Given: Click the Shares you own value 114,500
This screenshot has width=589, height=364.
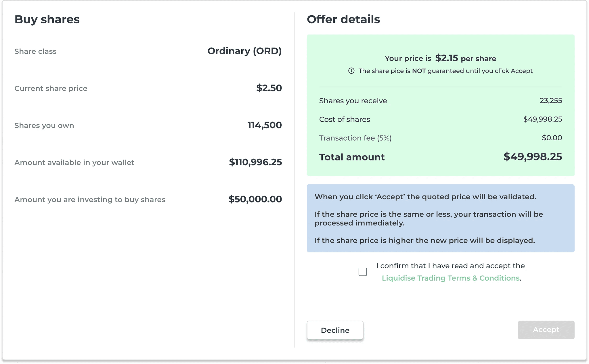Looking at the screenshot, I should tap(265, 125).
